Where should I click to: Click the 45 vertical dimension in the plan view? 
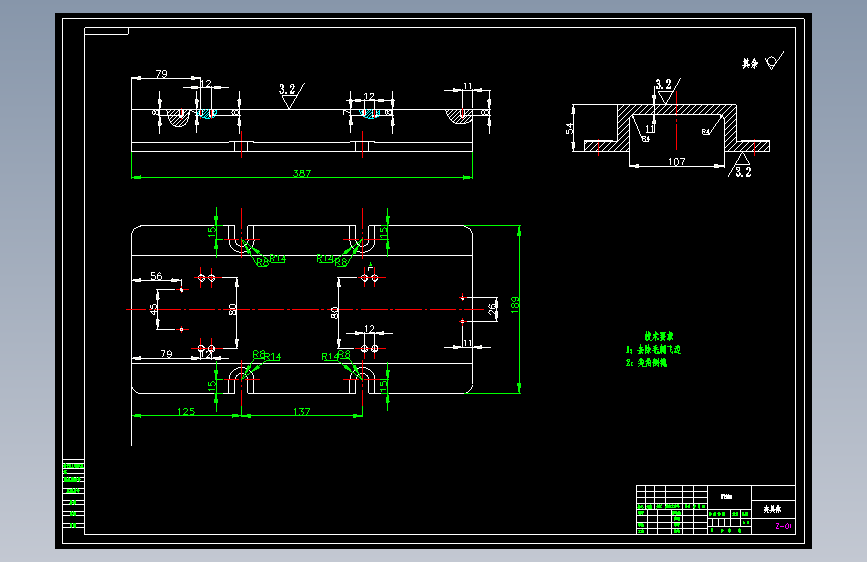[x=153, y=309]
